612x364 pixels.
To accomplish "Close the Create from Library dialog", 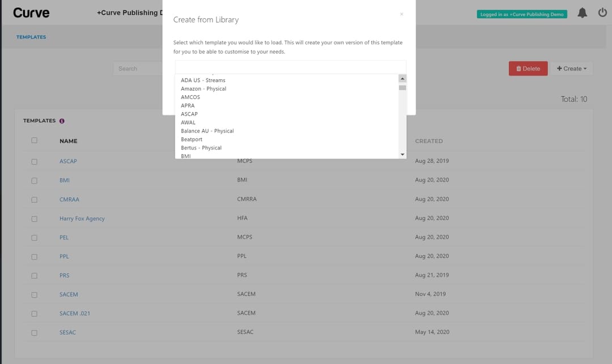I will coord(402,14).
